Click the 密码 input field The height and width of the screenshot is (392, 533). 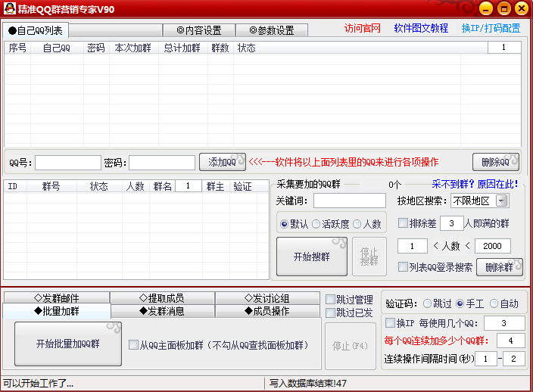click(162, 163)
